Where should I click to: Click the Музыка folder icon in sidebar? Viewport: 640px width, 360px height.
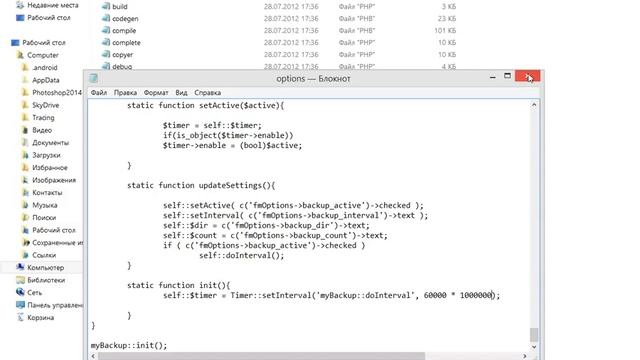(25, 205)
